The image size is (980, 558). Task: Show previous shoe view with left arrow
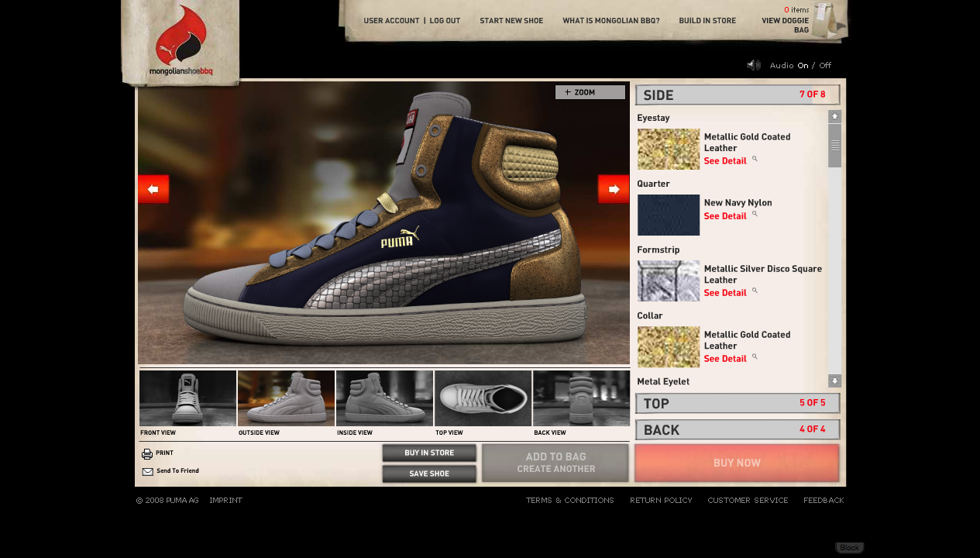(153, 189)
